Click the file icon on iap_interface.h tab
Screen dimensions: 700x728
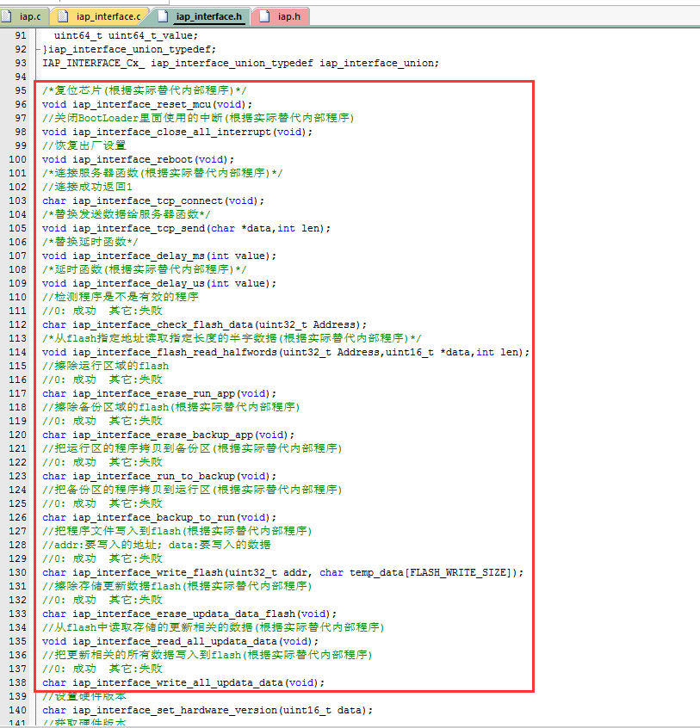162,15
